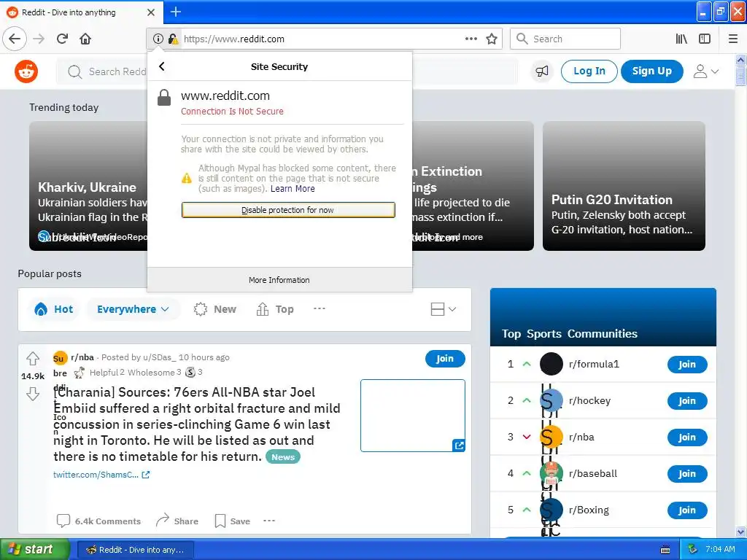Screen dimensions: 747x560
Task: Join the r/Boxing community
Action: coord(687,510)
